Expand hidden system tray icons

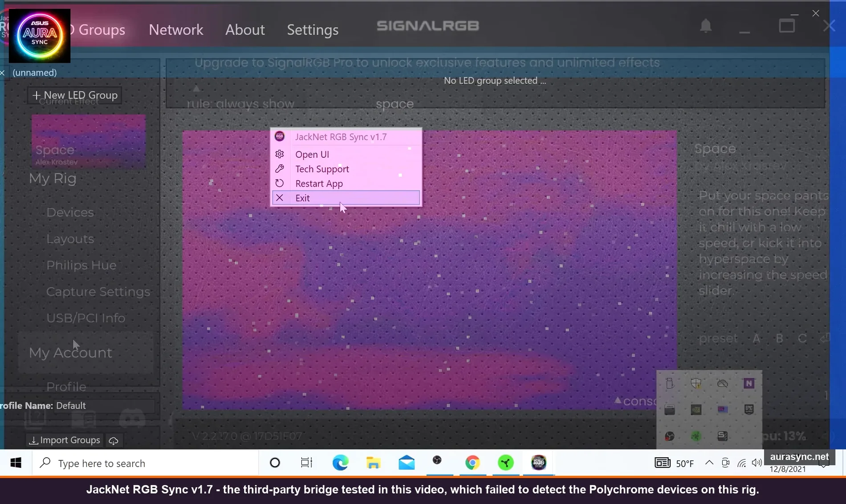click(709, 463)
